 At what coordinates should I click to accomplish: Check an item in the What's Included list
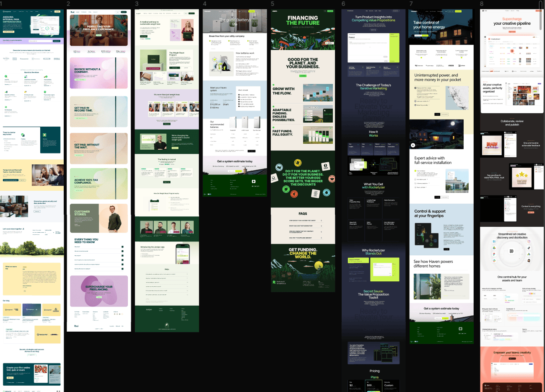coord(239,95)
